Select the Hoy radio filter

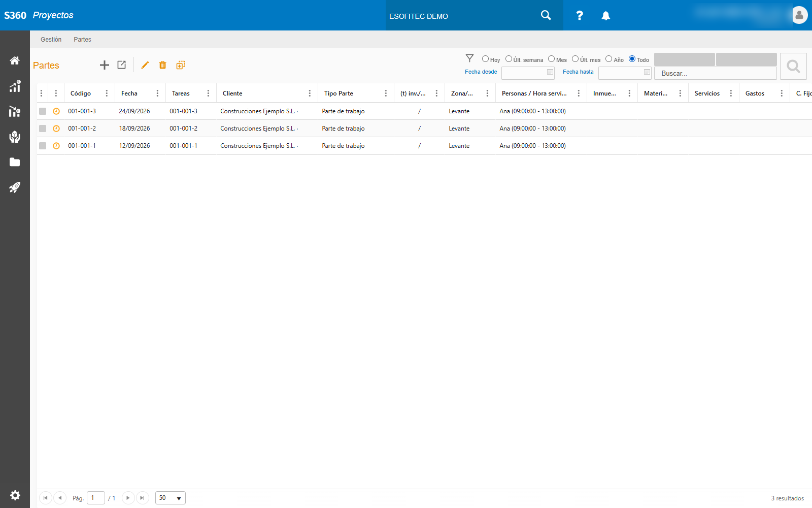[485, 59]
